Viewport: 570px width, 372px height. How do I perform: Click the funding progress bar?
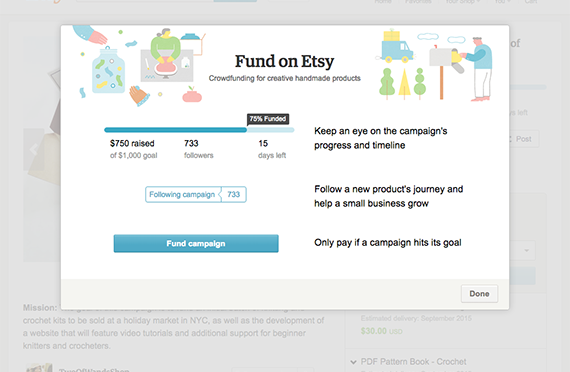(x=199, y=130)
